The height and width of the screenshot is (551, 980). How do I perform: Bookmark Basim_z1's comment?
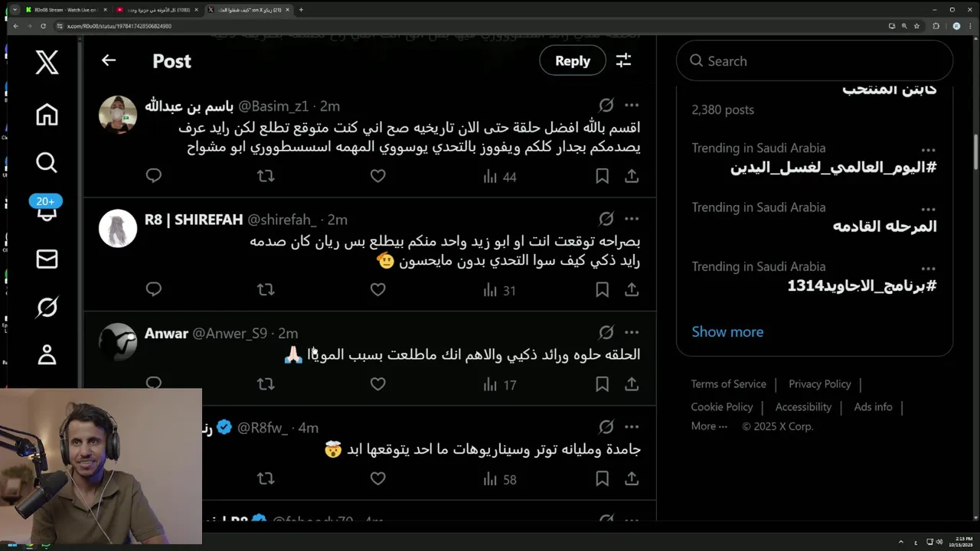[603, 176]
